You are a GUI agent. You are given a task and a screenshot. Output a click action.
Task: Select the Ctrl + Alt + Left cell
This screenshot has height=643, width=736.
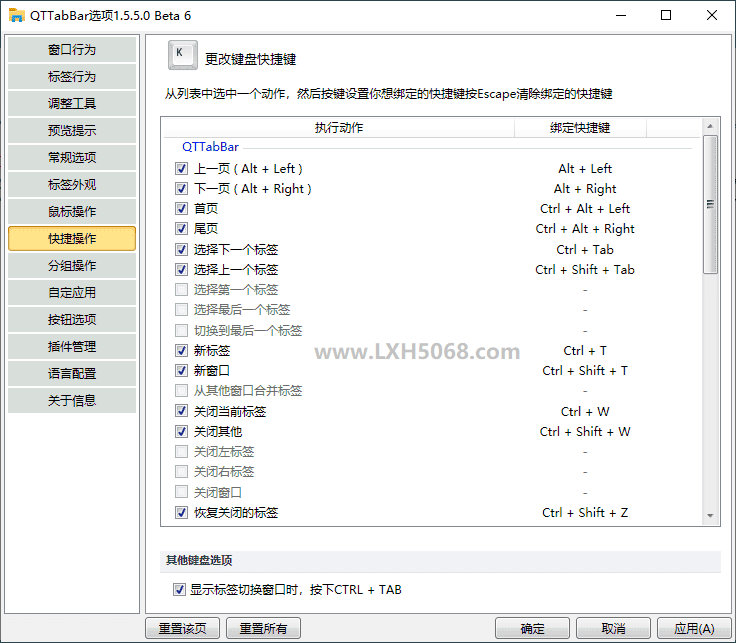(585, 209)
